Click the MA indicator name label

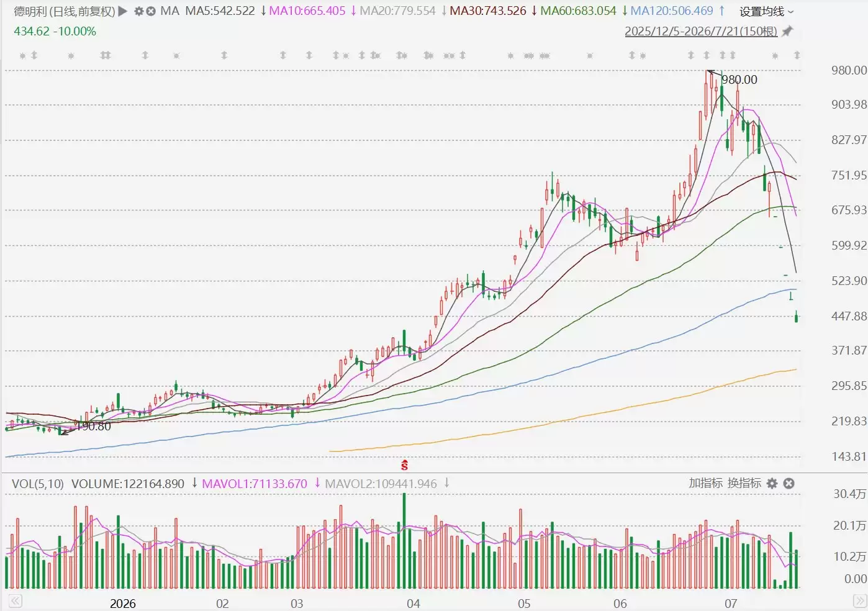170,11
